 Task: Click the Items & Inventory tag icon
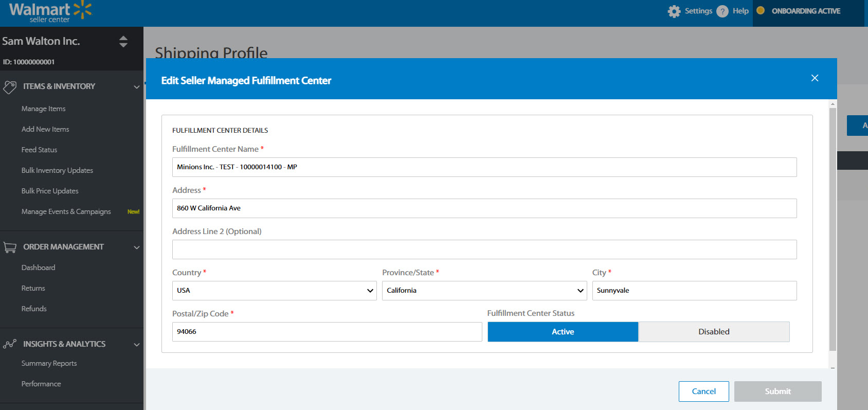pos(10,86)
